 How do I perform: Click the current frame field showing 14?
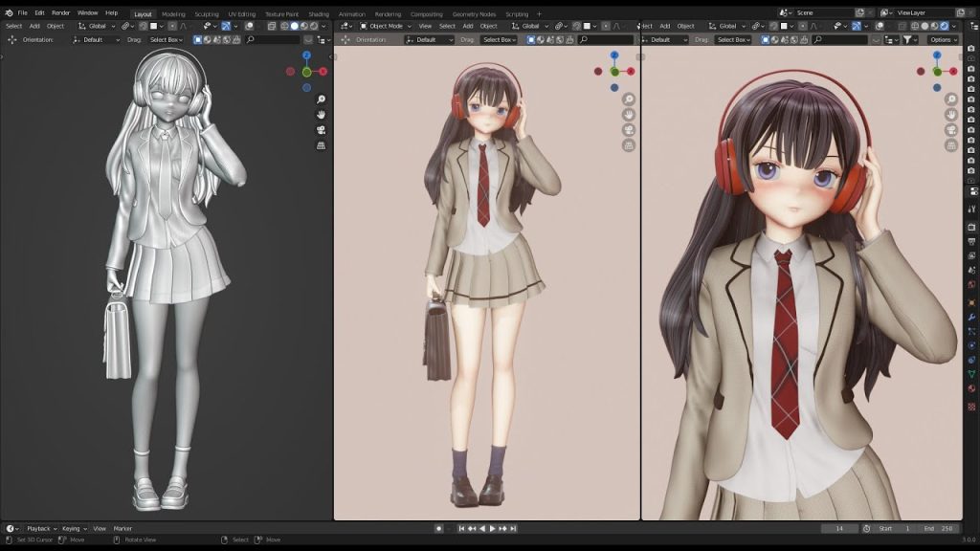point(838,528)
